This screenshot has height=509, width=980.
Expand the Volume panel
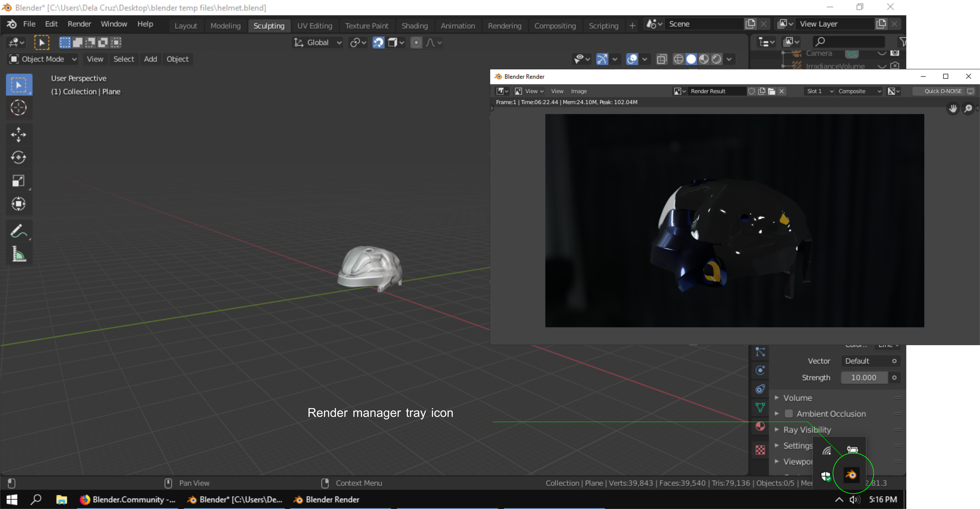point(797,398)
